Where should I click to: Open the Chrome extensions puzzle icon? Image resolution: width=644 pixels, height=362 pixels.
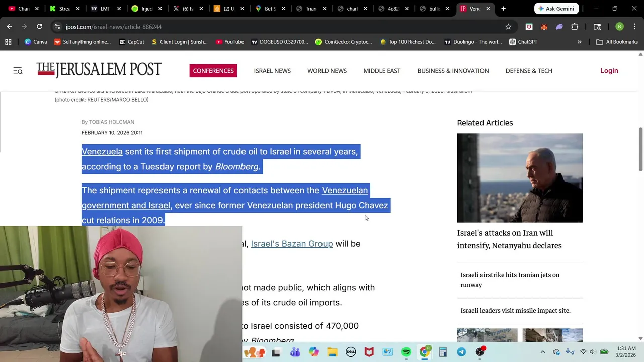pyautogui.click(x=575, y=27)
